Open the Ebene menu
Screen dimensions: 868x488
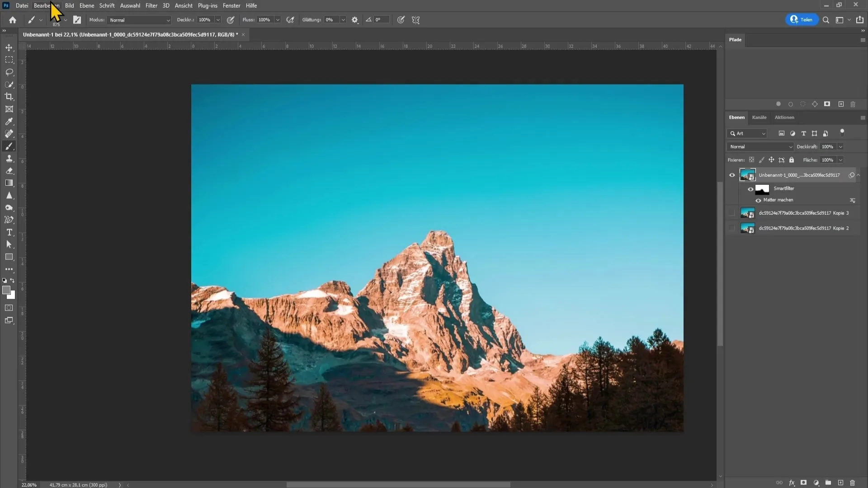point(86,5)
